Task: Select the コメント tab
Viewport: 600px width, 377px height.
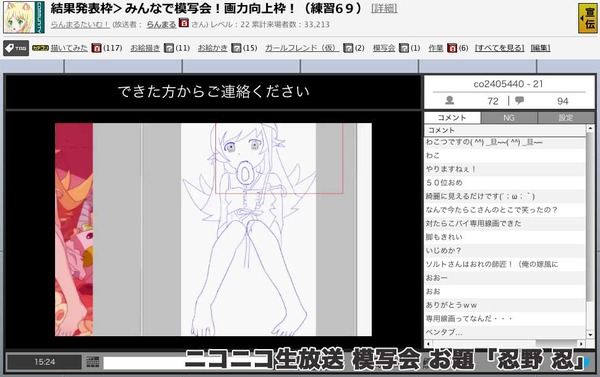Action: click(452, 118)
